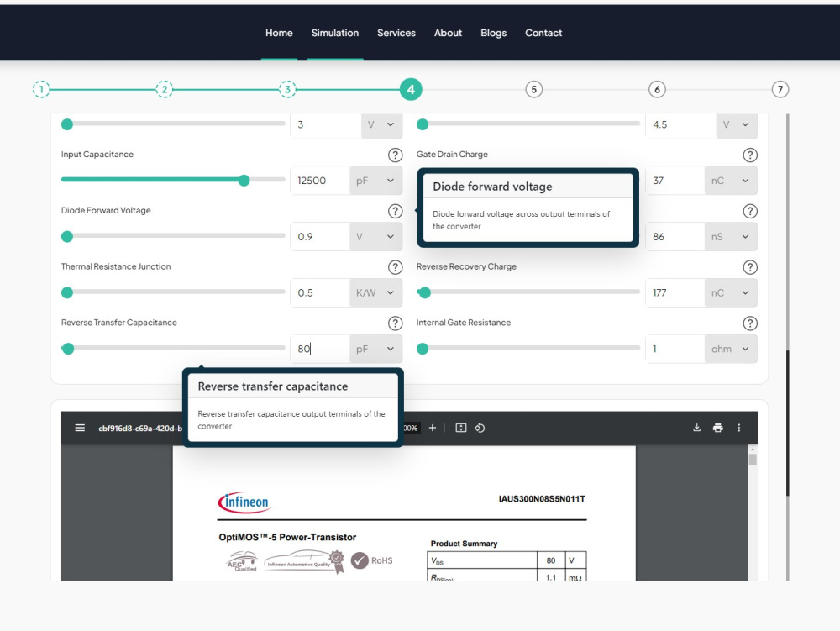The width and height of the screenshot is (840, 631).
Task: Open V unit dropdown beside value 4.5
Action: [737, 125]
